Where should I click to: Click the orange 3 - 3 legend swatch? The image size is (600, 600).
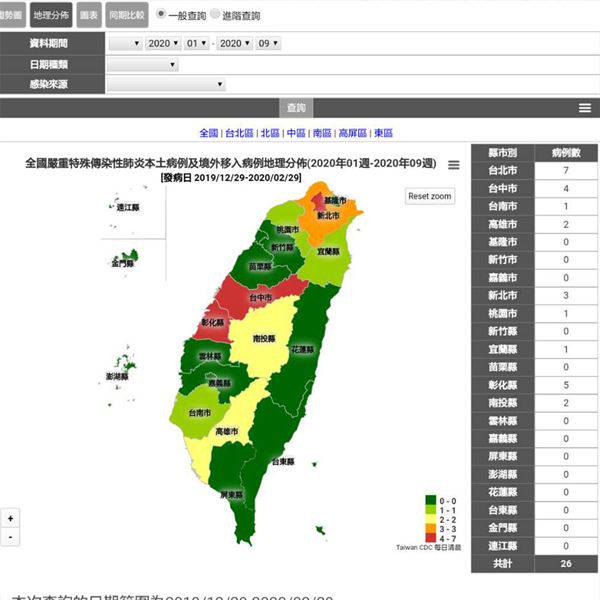pos(430,528)
